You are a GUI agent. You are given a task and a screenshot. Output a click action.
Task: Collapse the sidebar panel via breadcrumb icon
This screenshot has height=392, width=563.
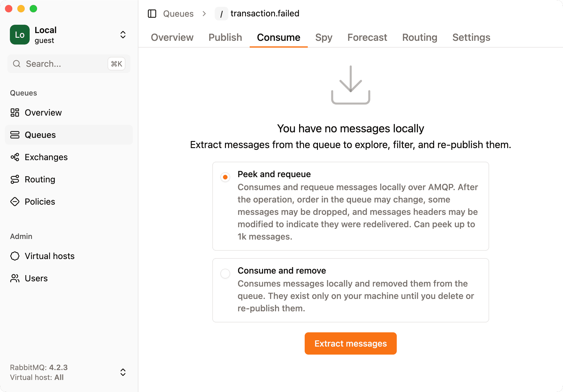[152, 14]
